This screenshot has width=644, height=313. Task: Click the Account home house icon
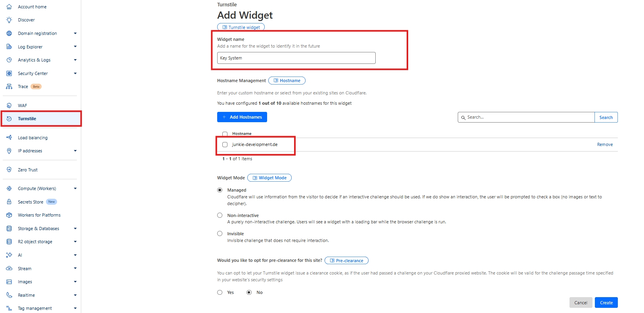[9, 7]
